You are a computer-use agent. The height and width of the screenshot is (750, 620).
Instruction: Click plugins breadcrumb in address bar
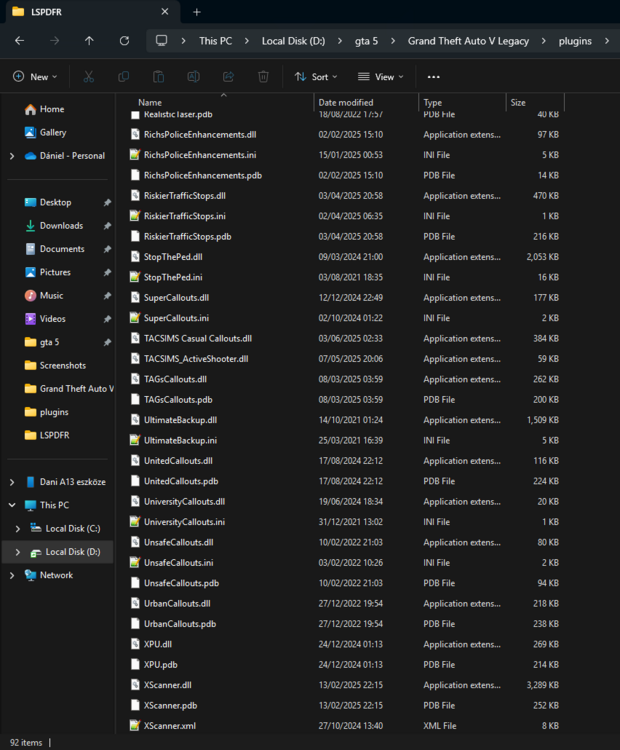(x=575, y=41)
